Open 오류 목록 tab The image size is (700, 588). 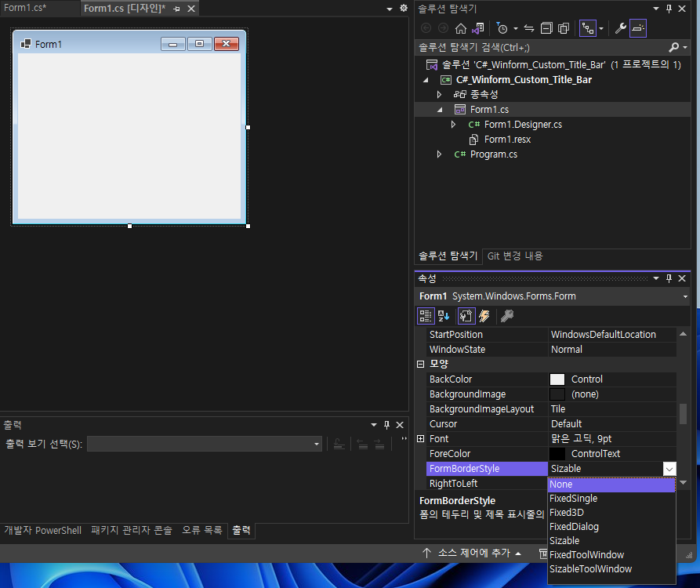(201, 531)
